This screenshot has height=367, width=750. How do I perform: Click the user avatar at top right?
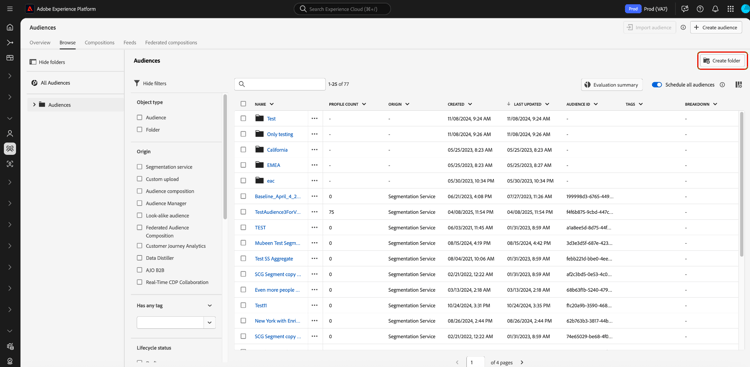(745, 9)
